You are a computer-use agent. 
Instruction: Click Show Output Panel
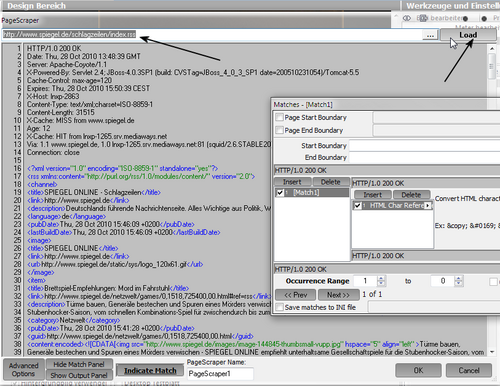(x=79, y=375)
